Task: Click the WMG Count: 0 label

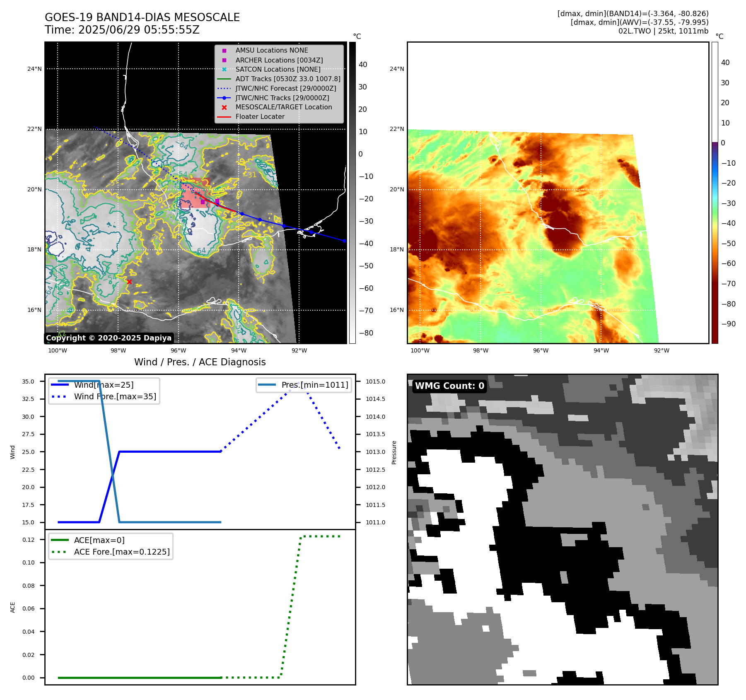Action: 449,386
